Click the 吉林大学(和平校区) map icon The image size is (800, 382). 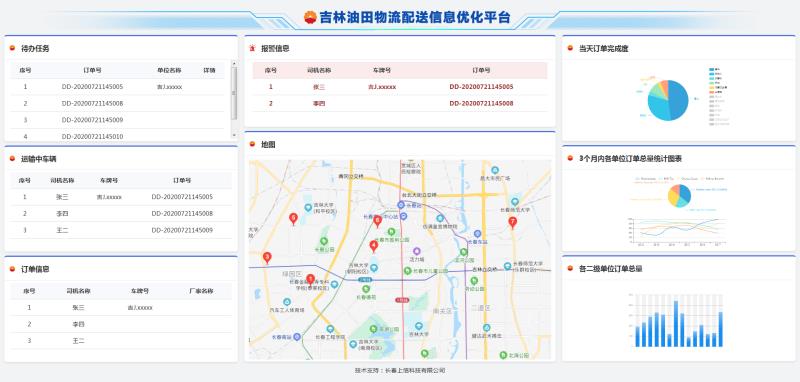(308, 208)
